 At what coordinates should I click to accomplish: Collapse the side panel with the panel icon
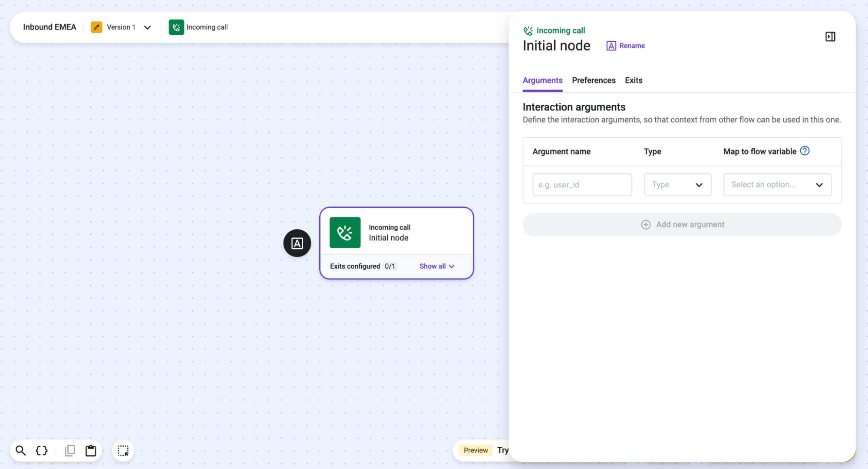(830, 37)
